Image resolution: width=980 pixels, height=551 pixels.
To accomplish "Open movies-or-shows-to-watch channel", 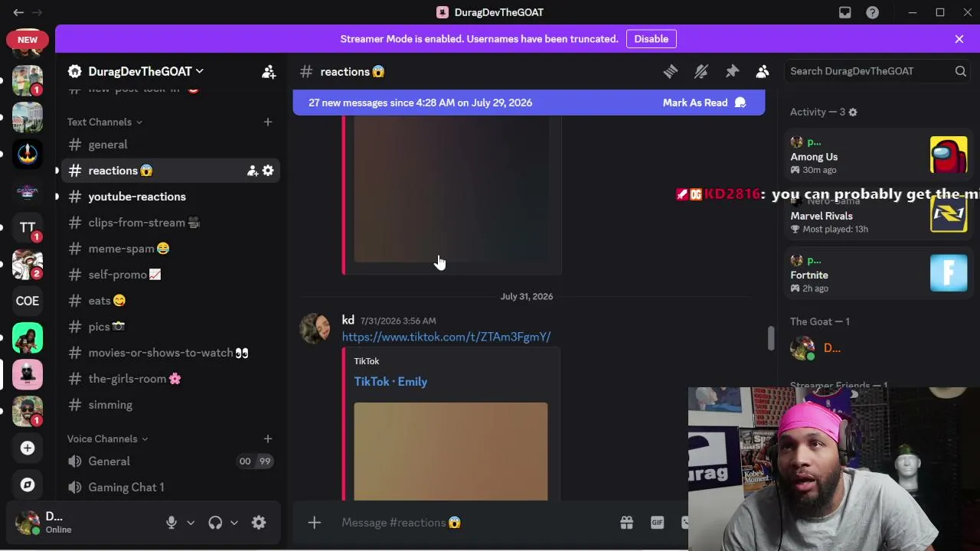I will tap(170, 353).
